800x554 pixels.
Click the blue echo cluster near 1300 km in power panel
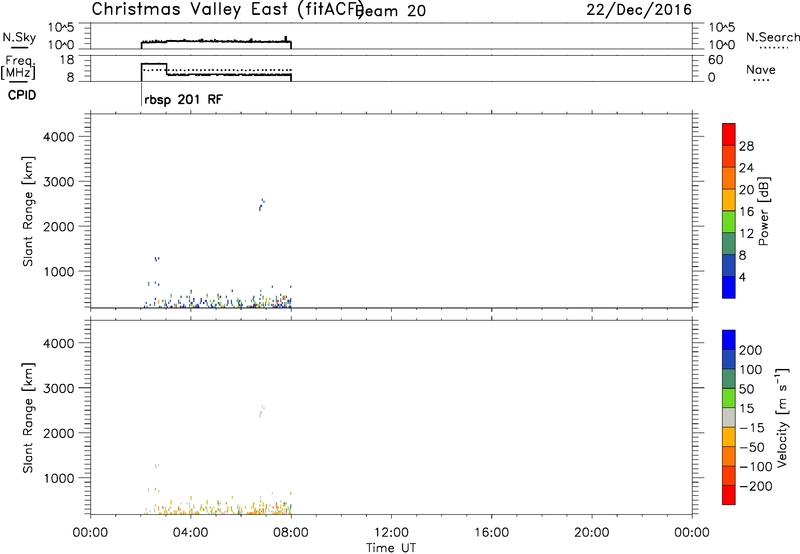pyautogui.click(x=157, y=259)
